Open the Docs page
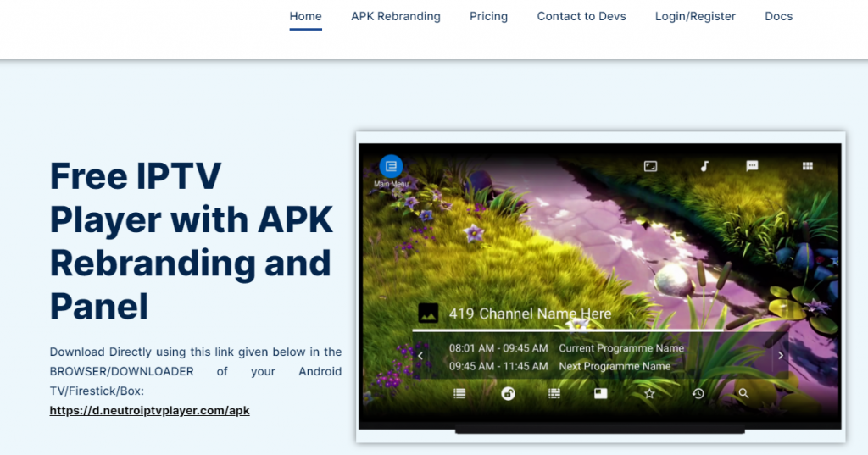868x455 pixels. click(x=779, y=17)
